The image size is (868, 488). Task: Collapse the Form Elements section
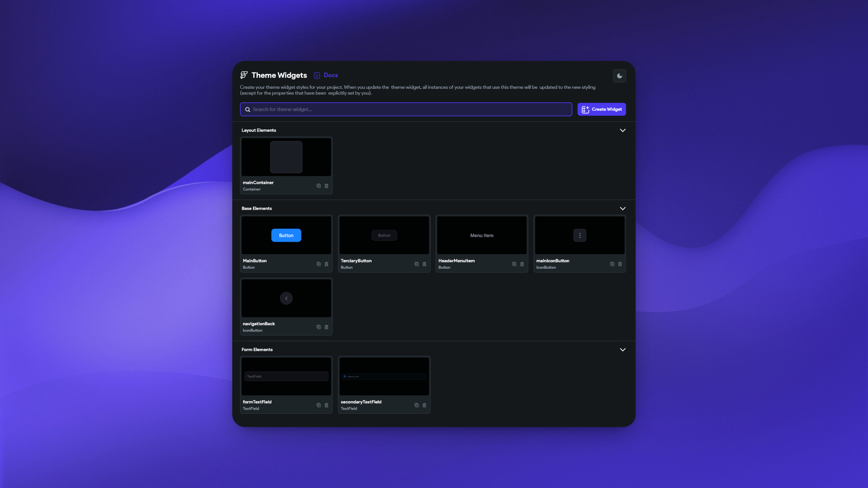click(623, 349)
